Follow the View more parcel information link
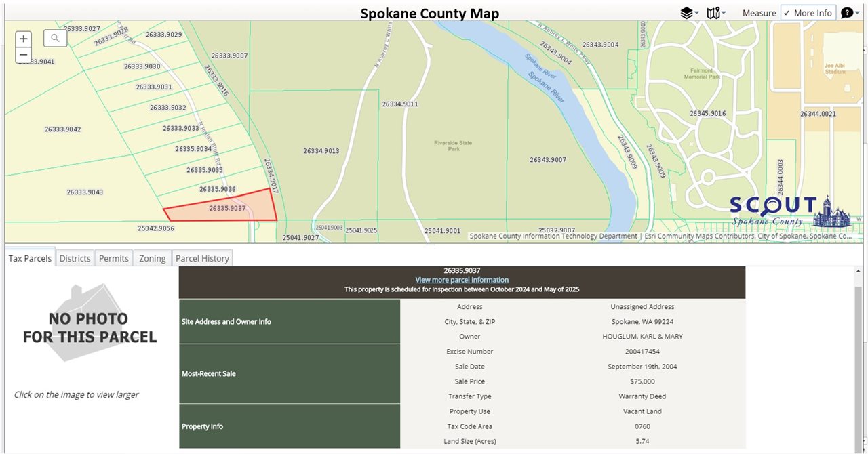This screenshot has height=454, width=868. coord(462,280)
